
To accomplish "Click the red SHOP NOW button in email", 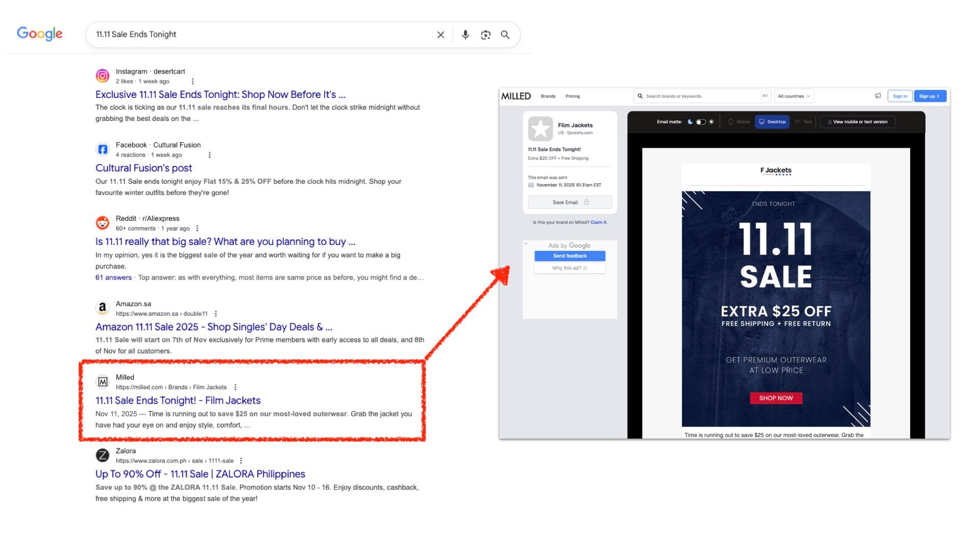I will pyautogui.click(x=775, y=398).
